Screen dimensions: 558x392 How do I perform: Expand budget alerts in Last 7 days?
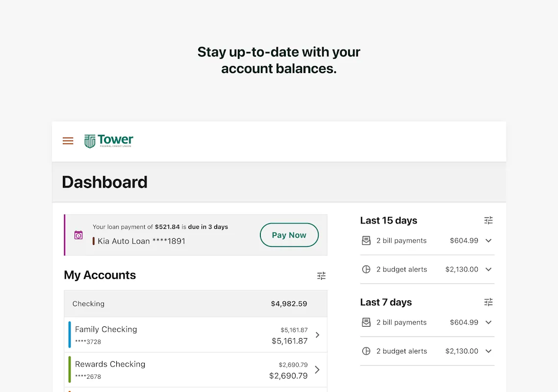pos(488,351)
